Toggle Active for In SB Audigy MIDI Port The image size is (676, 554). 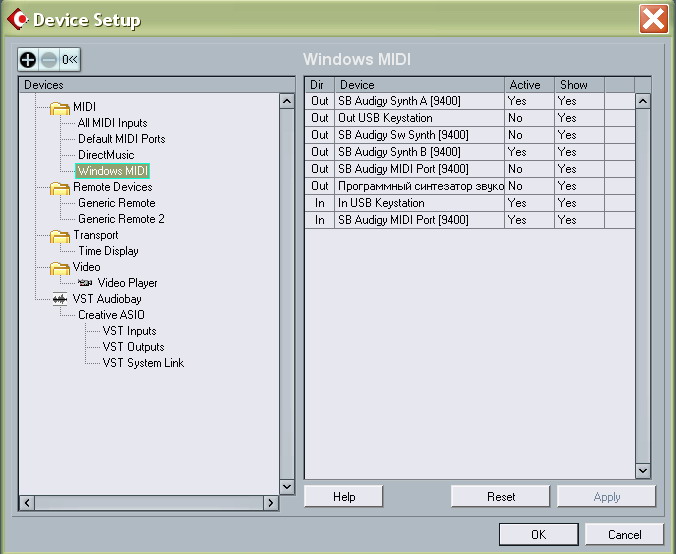pos(529,220)
